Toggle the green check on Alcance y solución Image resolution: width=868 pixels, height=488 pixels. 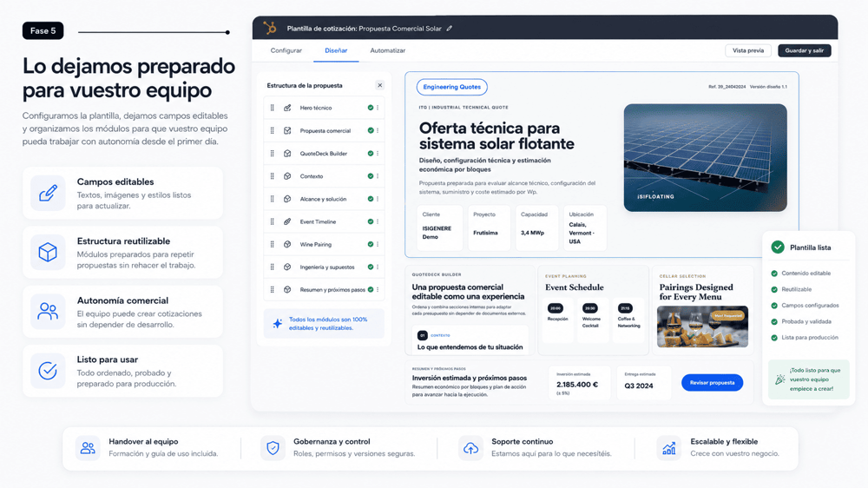(x=371, y=199)
